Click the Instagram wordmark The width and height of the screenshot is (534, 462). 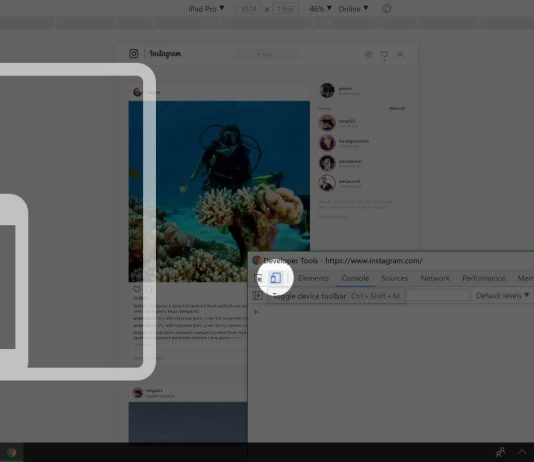point(166,53)
